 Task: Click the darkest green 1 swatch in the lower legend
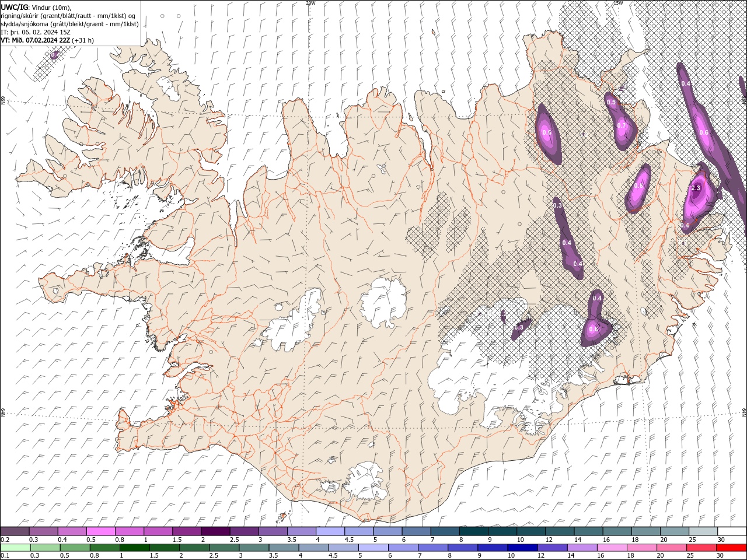coord(134,548)
